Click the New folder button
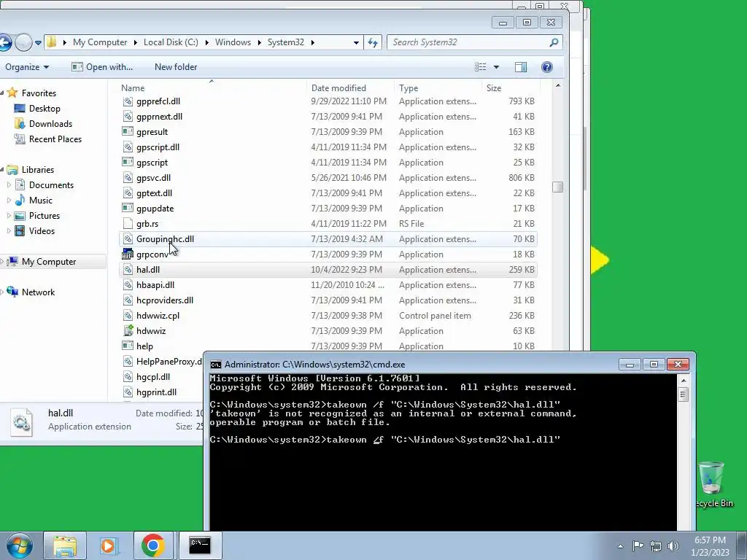Screen dimensions: 747x560 pos(176,67)
